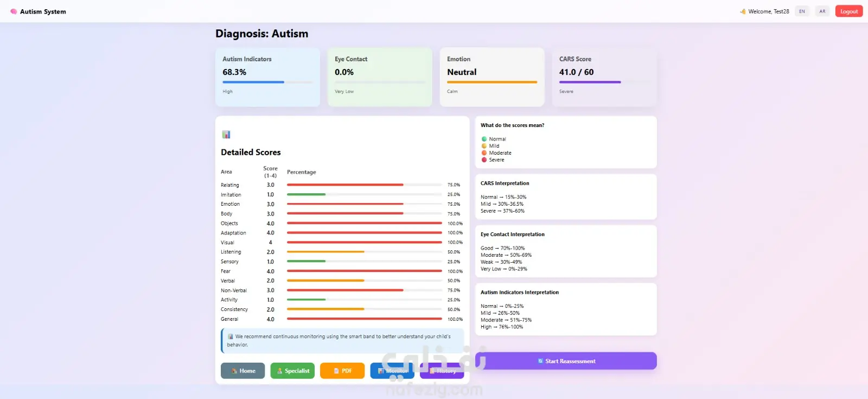868x399 pixels.
Task: Start Reassessment with the purple button
Action: (566, 361)
